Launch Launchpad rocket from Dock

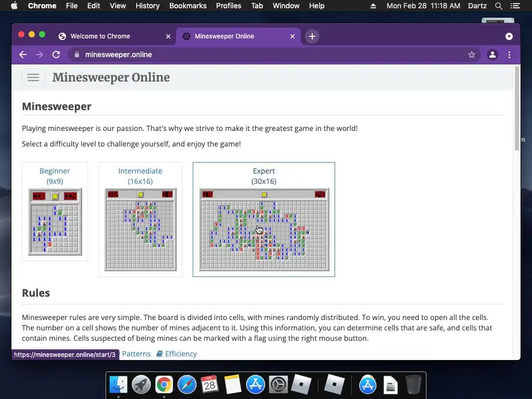141,385
